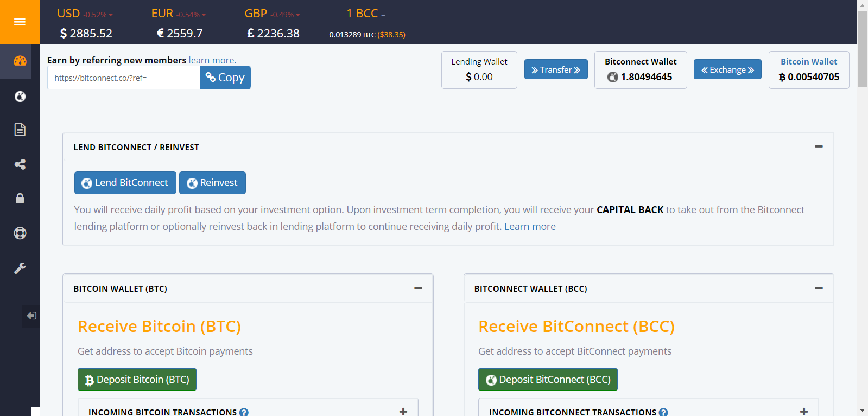Screen dimensions: 868x416
Task: Open the USD currency dropdown
Action: point(111,15)
